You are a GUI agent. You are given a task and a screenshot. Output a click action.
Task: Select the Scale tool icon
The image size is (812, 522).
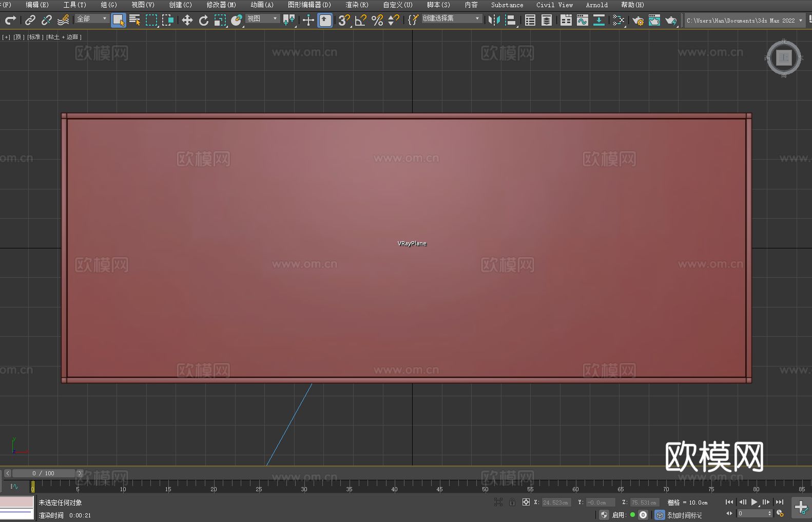pos(220,20)
